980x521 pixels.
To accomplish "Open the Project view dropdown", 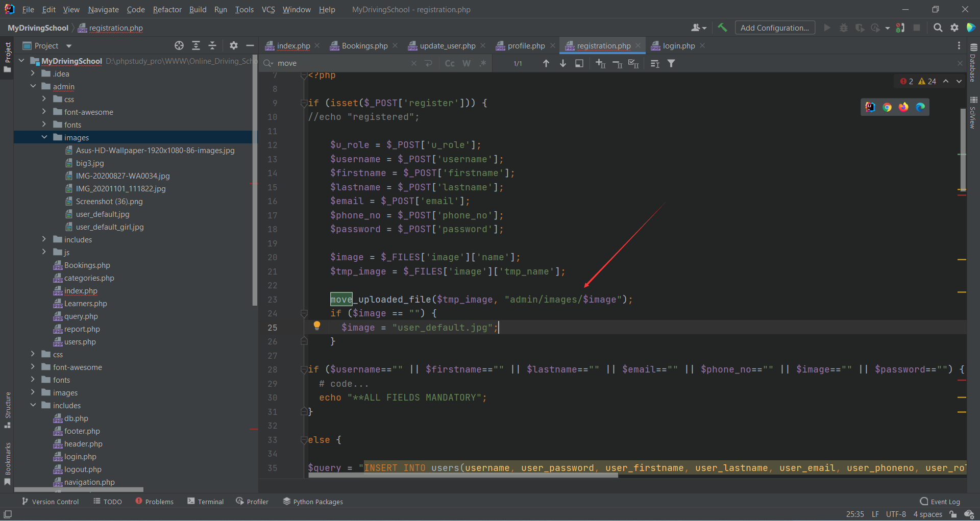I will pos(69,46).
